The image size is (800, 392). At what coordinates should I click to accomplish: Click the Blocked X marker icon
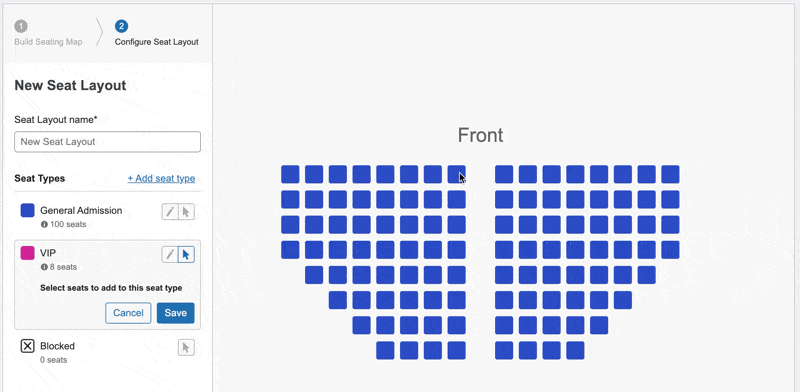coord(28,346)
